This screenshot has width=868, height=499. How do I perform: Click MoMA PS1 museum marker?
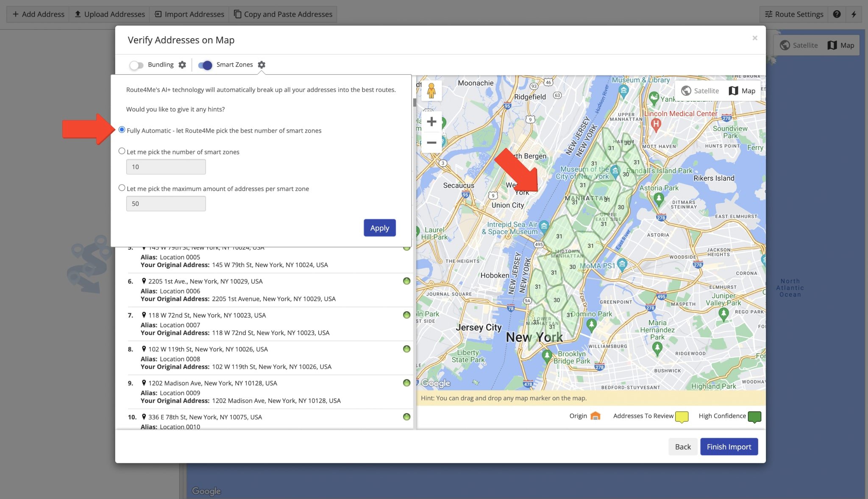click(x=622, y=265)
